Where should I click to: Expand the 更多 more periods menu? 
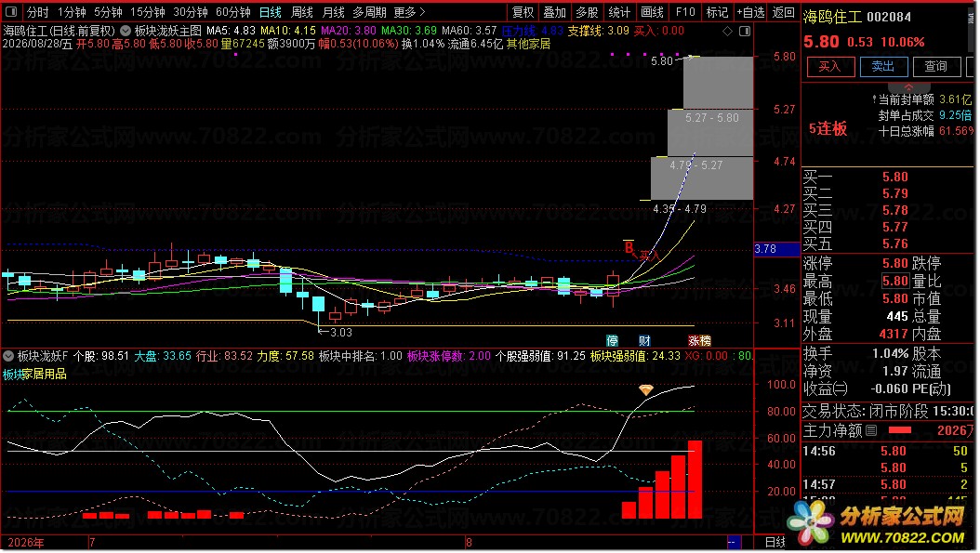click(409, 12)
